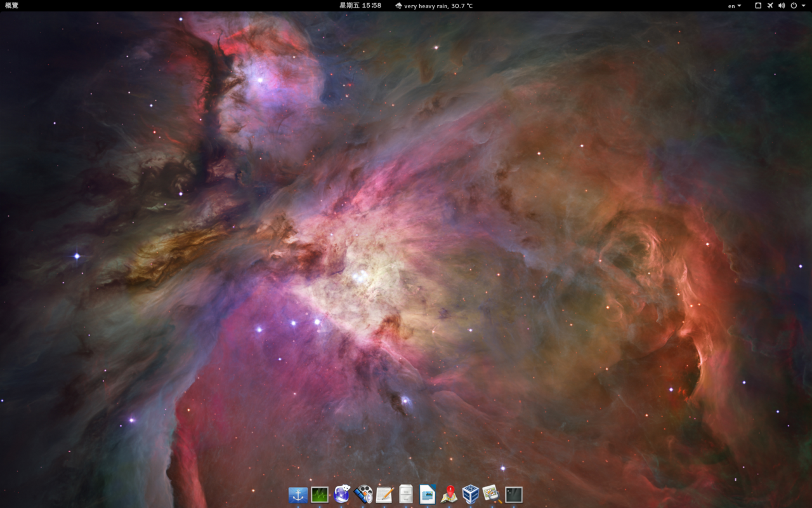Launch the Terminal from the dock

point(514,495)
